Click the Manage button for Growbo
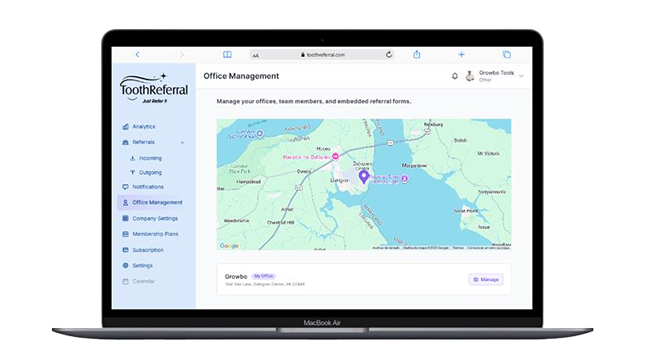 click(x=486, y=280)
